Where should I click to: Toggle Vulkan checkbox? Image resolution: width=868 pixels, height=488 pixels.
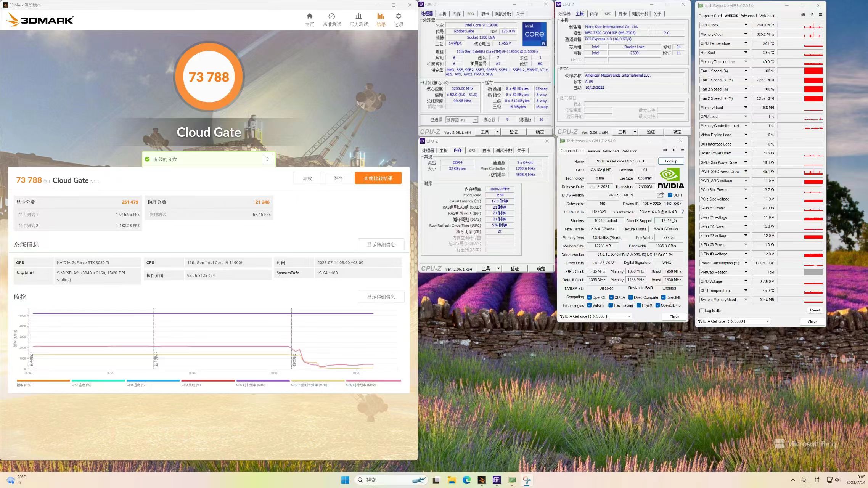pyautogui.click(x=589, y=305)
